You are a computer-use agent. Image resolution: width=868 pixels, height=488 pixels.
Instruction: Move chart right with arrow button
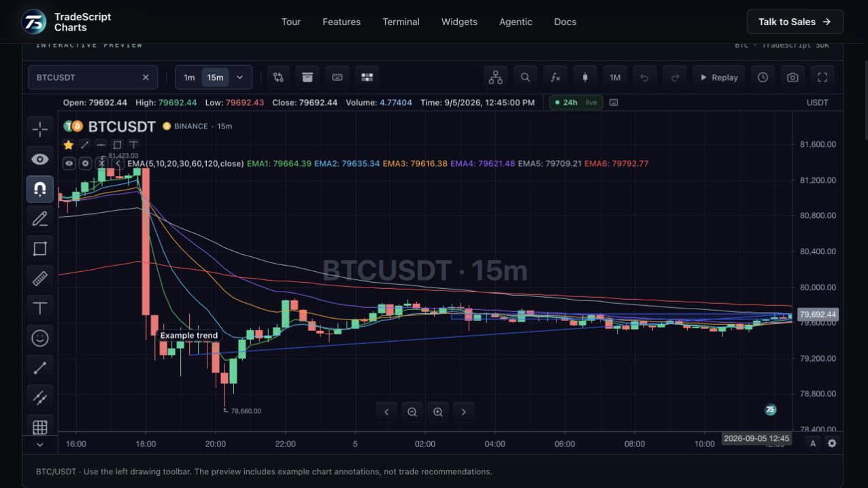pyautogui.click(x=464, y=412)
